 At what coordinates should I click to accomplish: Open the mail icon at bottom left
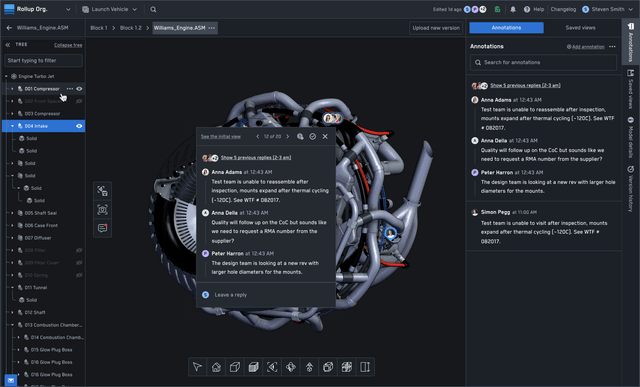11,380
